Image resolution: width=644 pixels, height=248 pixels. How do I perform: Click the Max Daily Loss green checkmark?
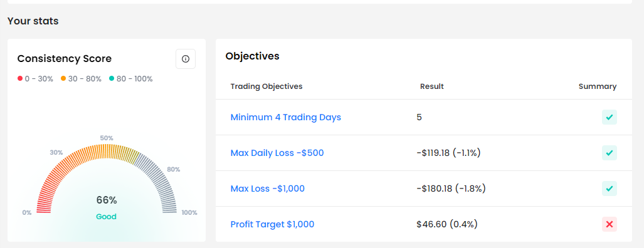pyautogui.click(x=610, y=153)
